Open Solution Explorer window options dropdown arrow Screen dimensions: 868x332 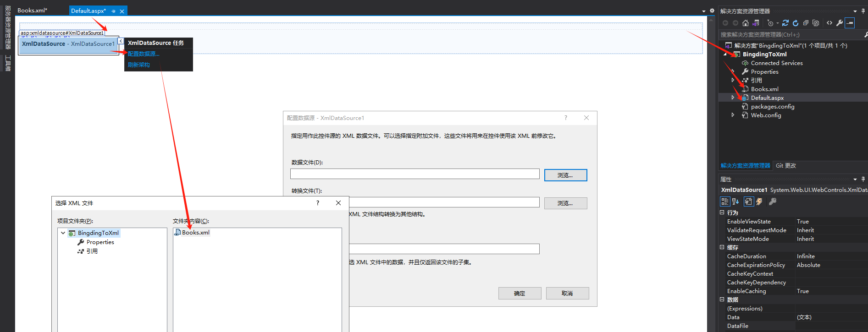coord(855,11)
